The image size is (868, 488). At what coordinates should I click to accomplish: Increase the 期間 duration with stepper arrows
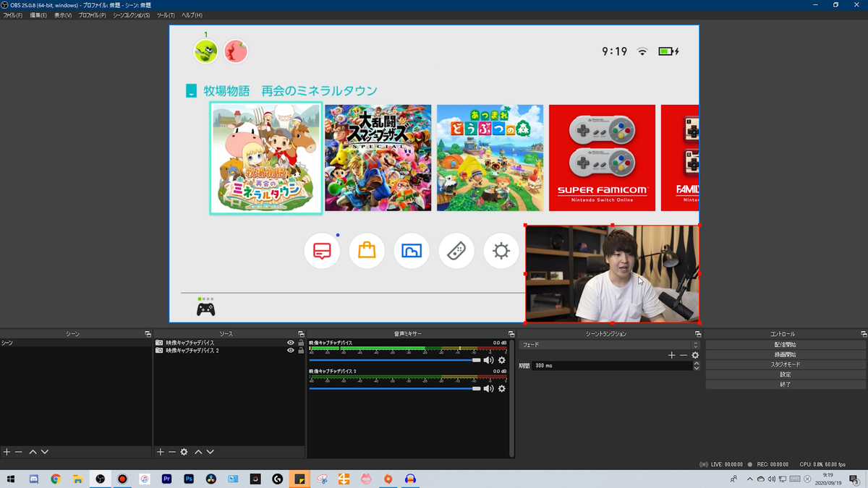[697, 364]
